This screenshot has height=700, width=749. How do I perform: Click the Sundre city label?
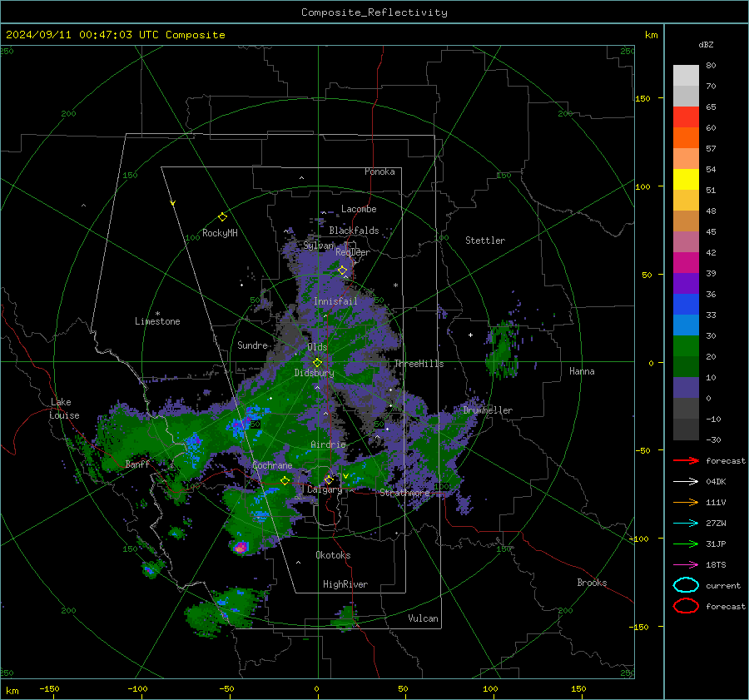(252, 345)
